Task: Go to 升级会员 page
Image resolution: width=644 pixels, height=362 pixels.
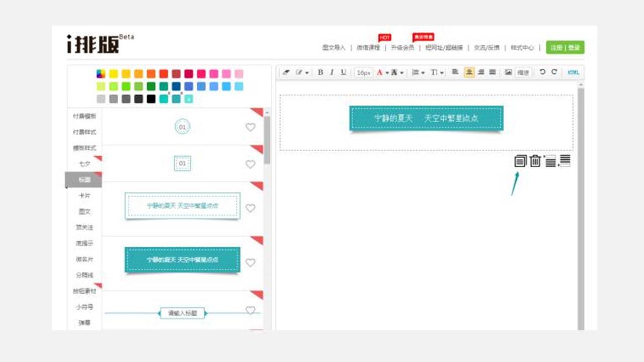Action: (403, 48)
